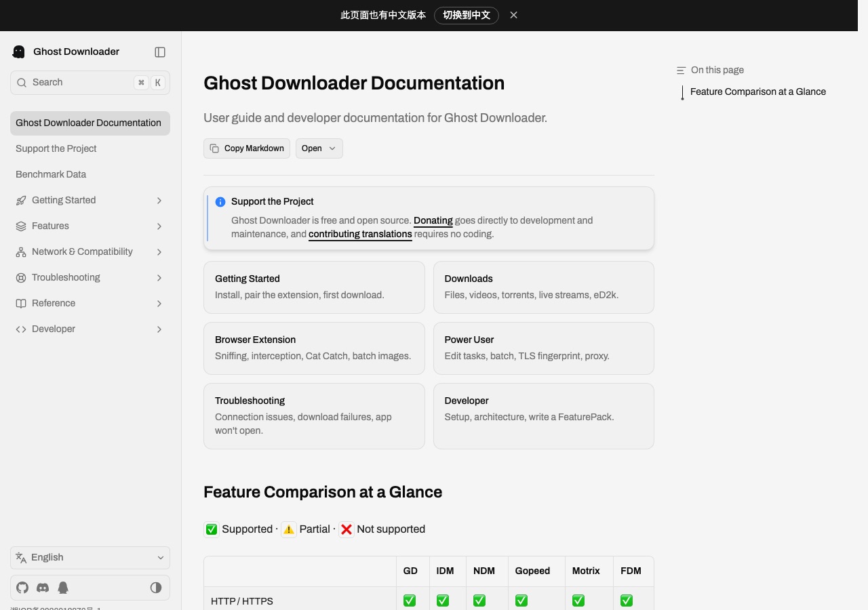
Task: Toggle the light/dark theme half-circle icon
Action: click(156, 588)
